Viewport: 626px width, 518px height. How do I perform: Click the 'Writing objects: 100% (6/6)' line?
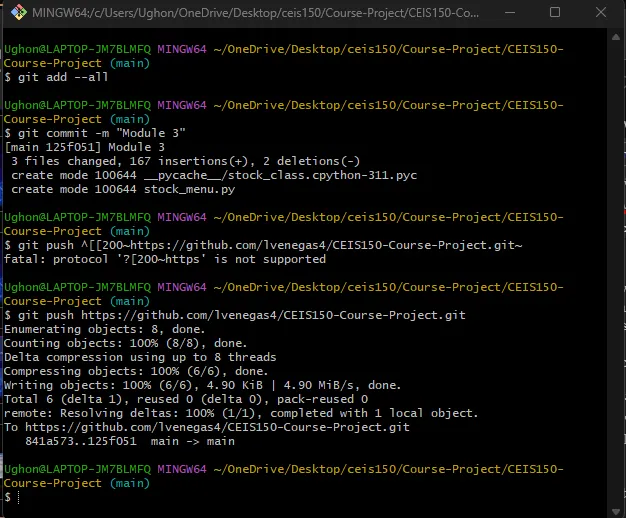(x=202, y=385)
